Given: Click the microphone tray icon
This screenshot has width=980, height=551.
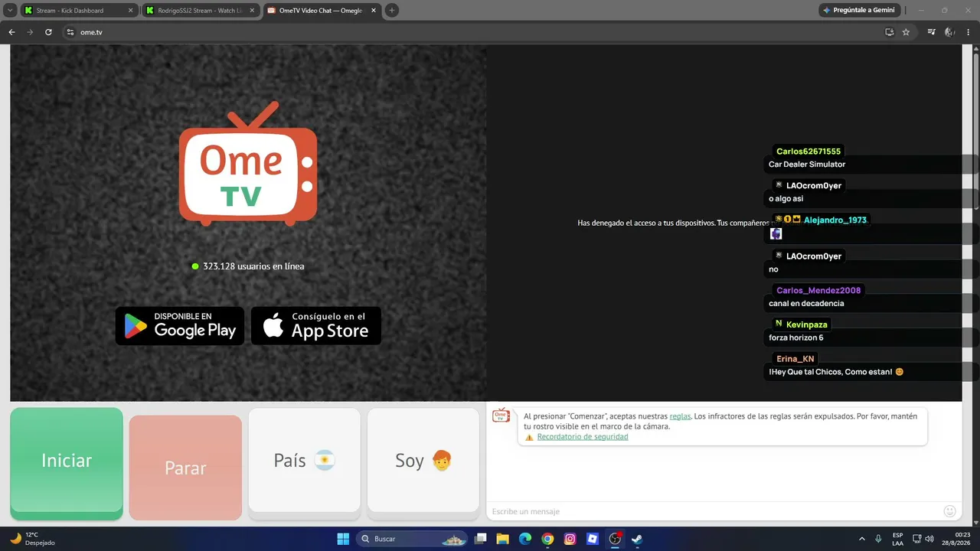Looking at the screenshot, I should 878,539.
